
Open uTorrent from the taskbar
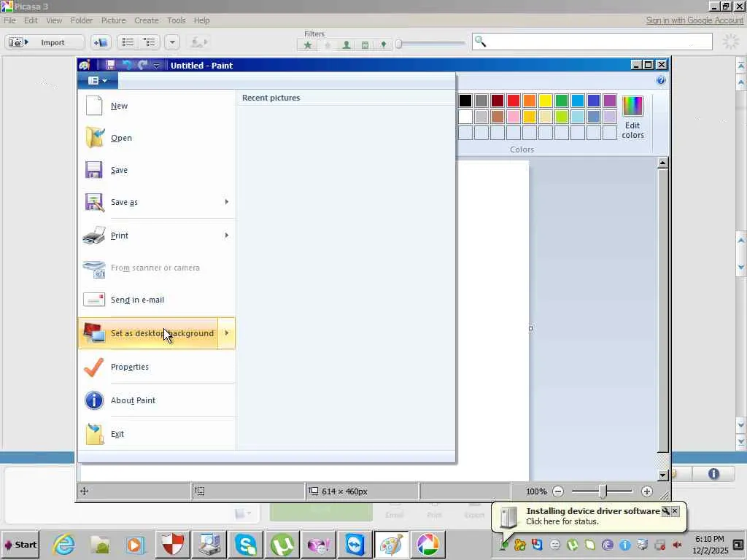[x=282, y=545]
